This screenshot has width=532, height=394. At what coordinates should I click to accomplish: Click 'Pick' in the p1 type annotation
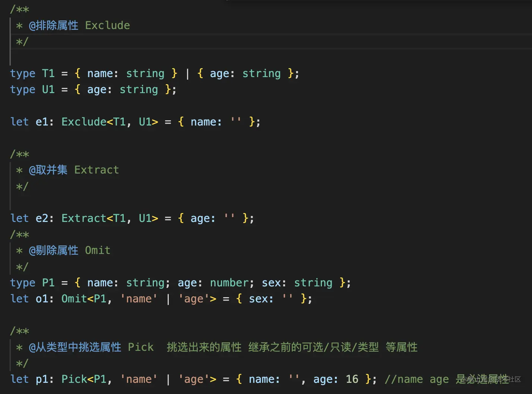point(75,379)
